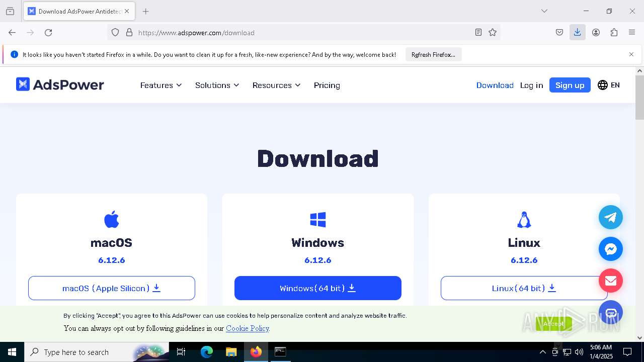Click Linux version 6.12.6 text
Viewport: 644px width, 362px height.
[524, 260]
